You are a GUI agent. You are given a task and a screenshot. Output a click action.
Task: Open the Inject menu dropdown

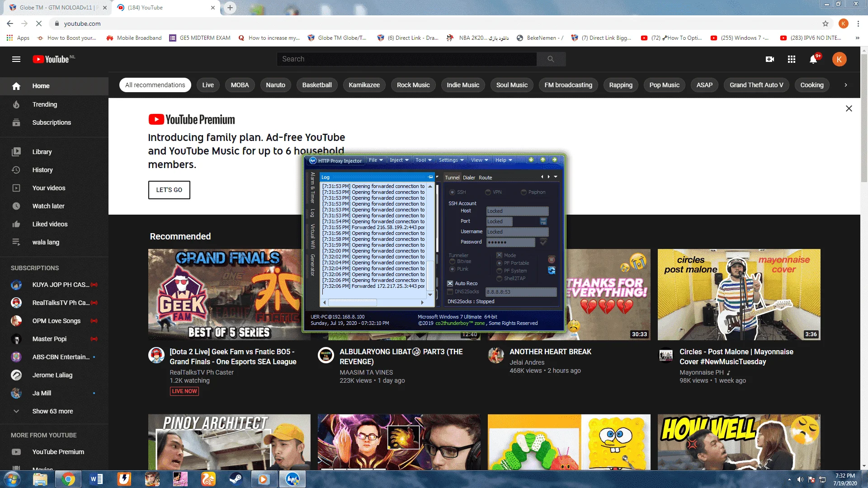(x=399, y=160)
